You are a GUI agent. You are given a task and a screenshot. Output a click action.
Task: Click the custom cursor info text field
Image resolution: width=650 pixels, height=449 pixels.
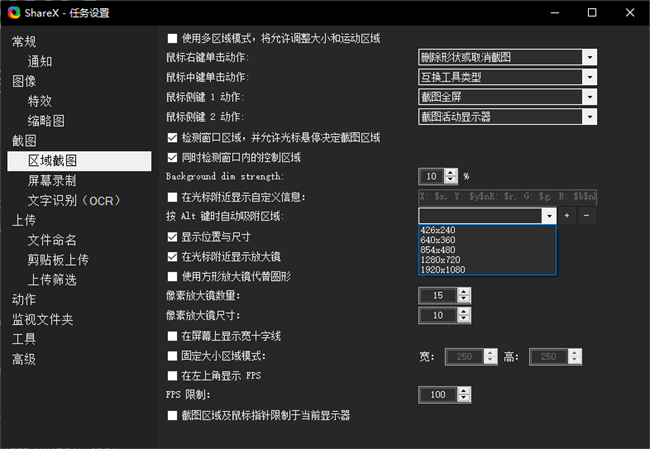point(507,196)
